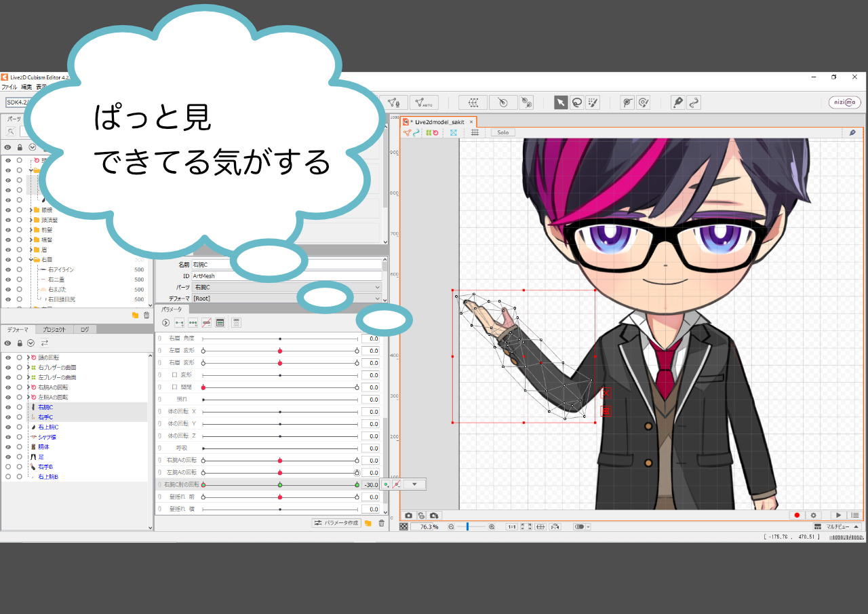The height and width of the screenshot is (614, 868).
Task: Open the マルチビュー dropdown
Action: [x=837, y=526]
